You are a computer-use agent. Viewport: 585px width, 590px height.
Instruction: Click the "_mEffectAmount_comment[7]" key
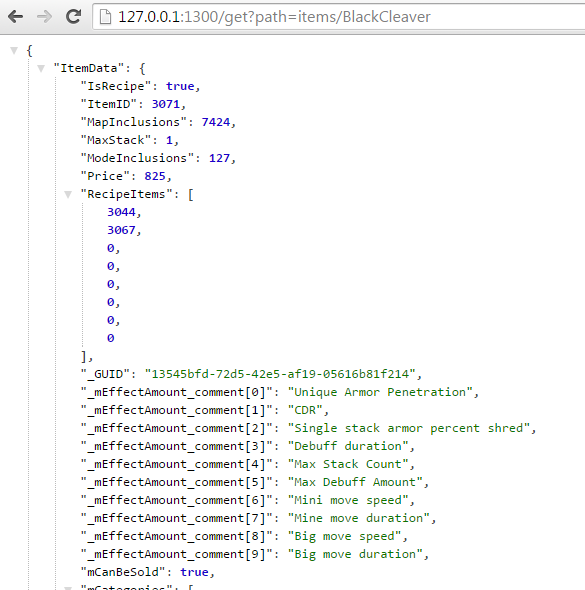point(176,519)
